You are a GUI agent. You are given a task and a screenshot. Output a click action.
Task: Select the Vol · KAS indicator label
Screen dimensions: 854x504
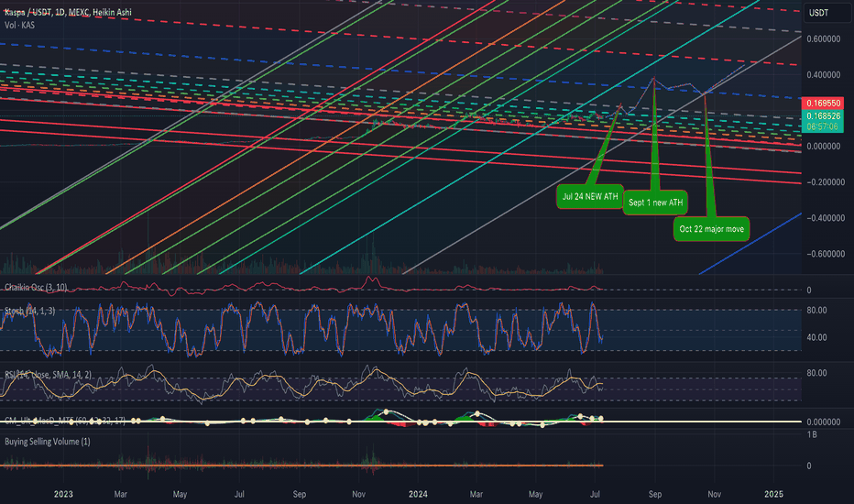[19, 25]
